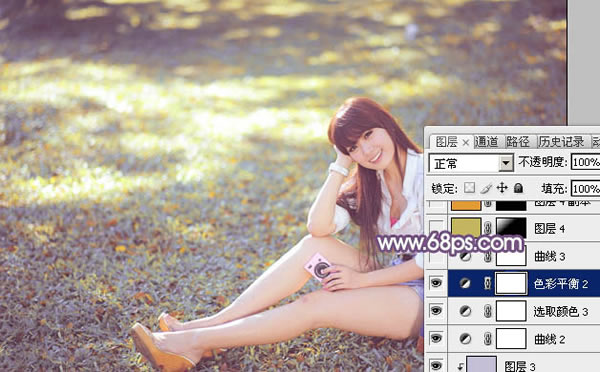Toggle the lock image pixels brush icon
The image size is (600, 372).
486,188
